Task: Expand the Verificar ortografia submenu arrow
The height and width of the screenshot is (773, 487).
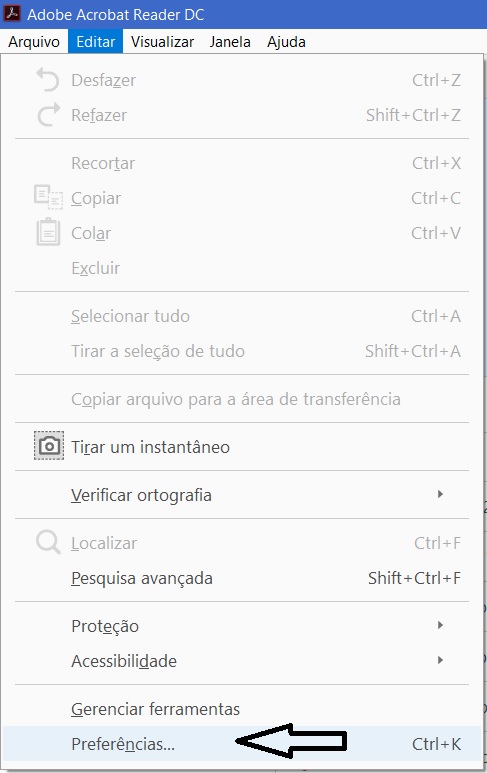Action: click(440, 494)
